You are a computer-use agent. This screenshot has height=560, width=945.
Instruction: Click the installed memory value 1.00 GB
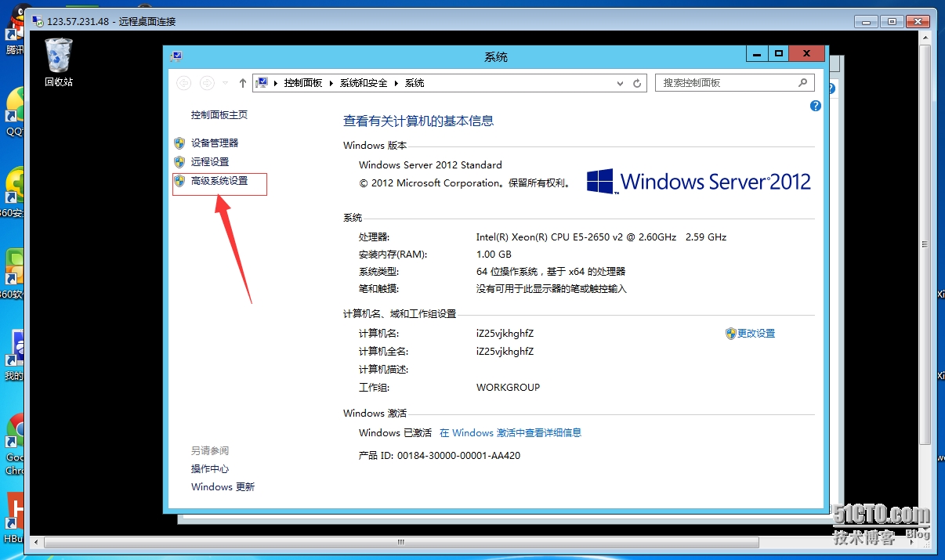(x=494, y=255)
